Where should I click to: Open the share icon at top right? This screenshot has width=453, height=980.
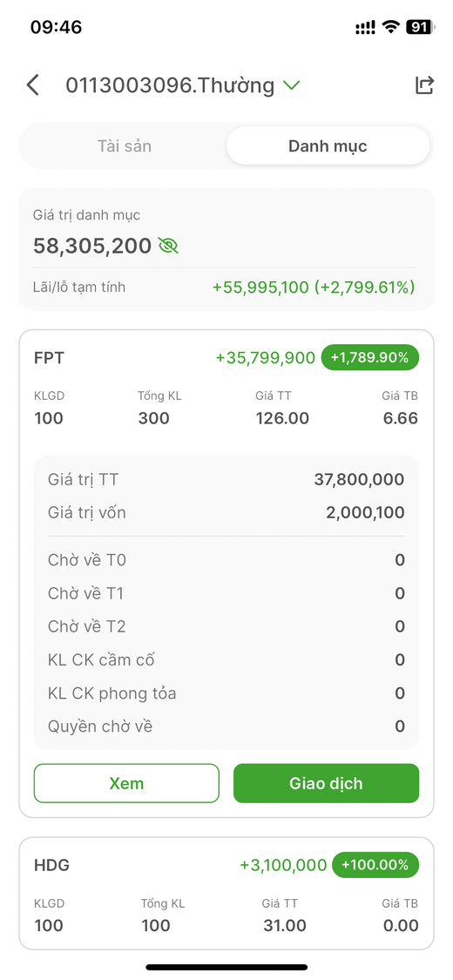tap(424, 85)
